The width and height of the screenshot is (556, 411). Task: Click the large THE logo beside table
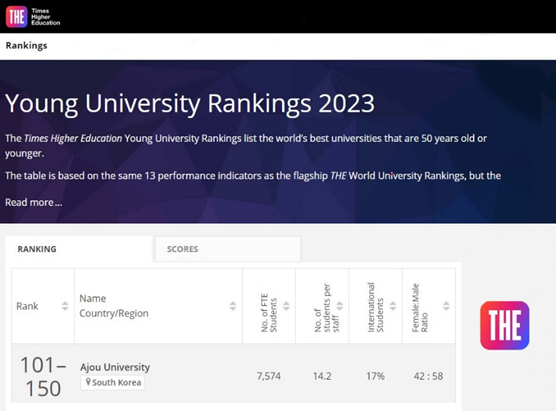[x=505, y=325]
